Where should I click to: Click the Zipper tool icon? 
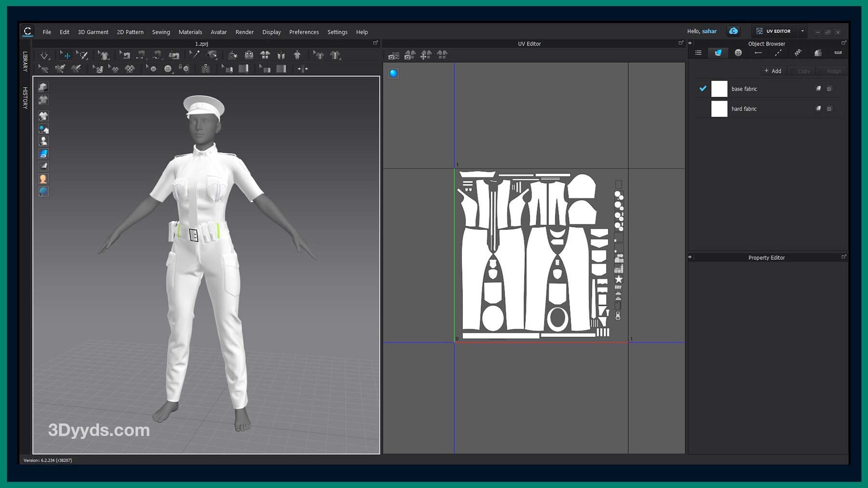coord(205,69)
